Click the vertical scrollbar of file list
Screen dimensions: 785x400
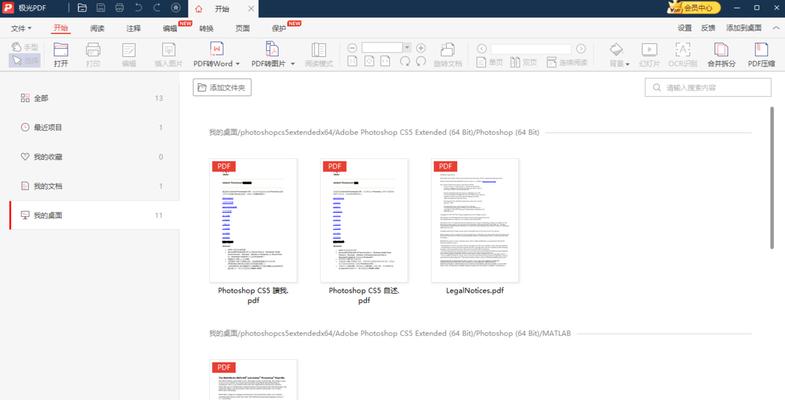point(772,178)
